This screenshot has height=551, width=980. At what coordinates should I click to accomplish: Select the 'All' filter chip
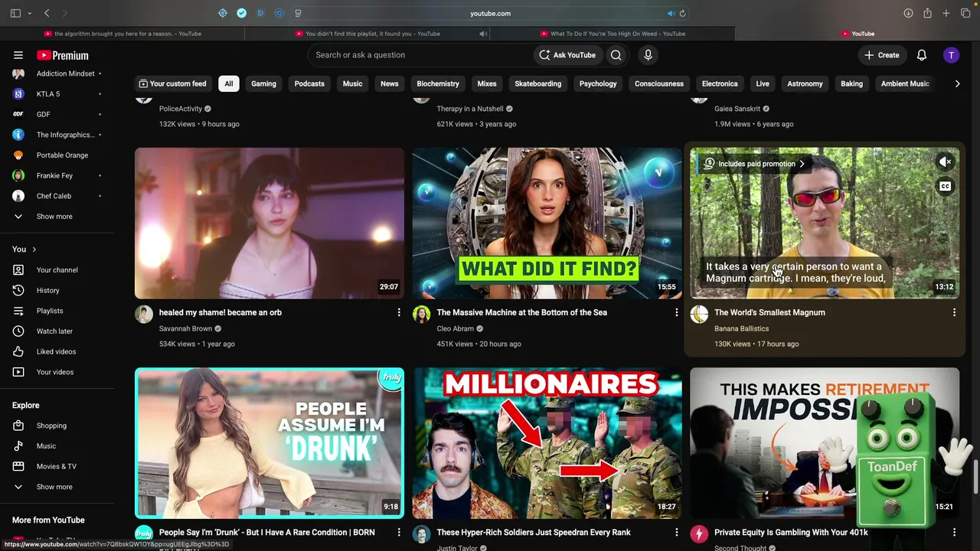[x=228, y=83]
